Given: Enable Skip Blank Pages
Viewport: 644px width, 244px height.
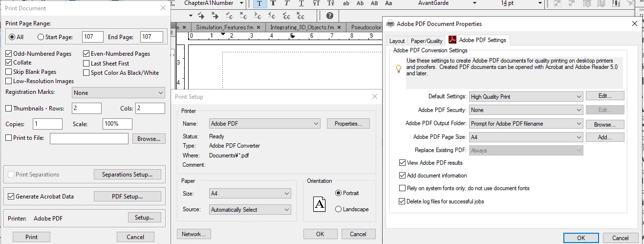Looking at the screenshot, I should coord(9,72).
